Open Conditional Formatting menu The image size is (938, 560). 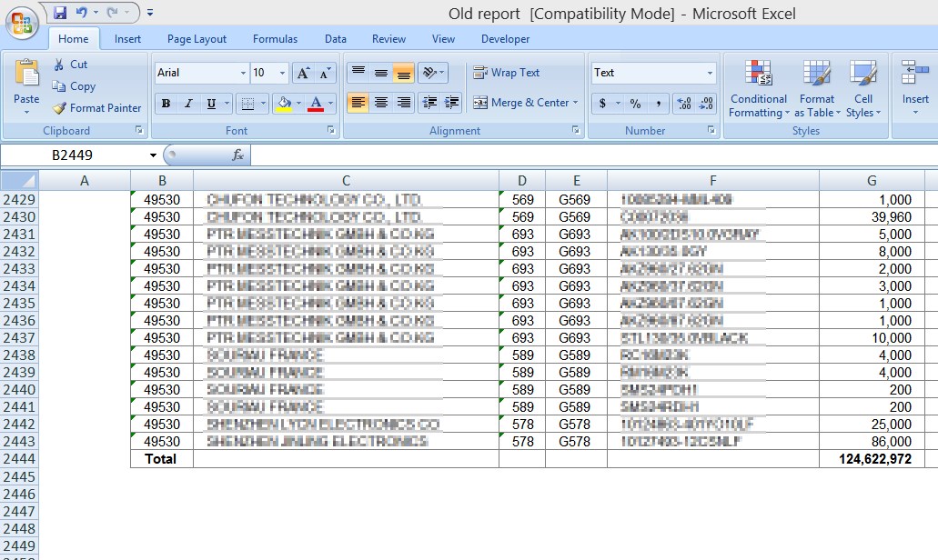(x=759, y=88)
